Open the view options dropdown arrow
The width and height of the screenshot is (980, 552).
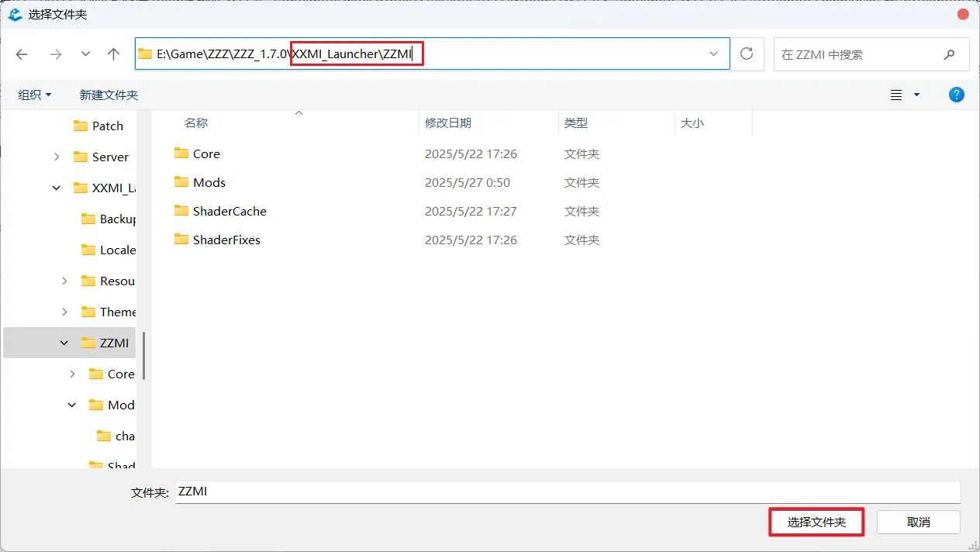click(x=916, y=95)
